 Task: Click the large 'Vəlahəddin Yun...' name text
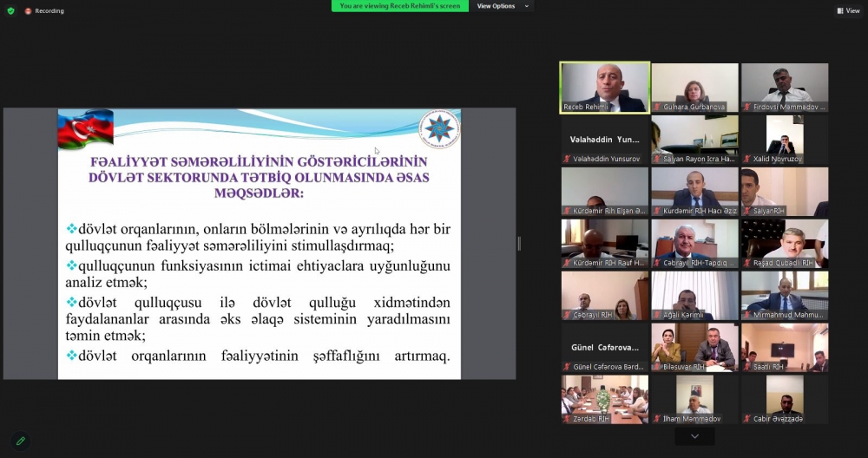tap(605, 140)
